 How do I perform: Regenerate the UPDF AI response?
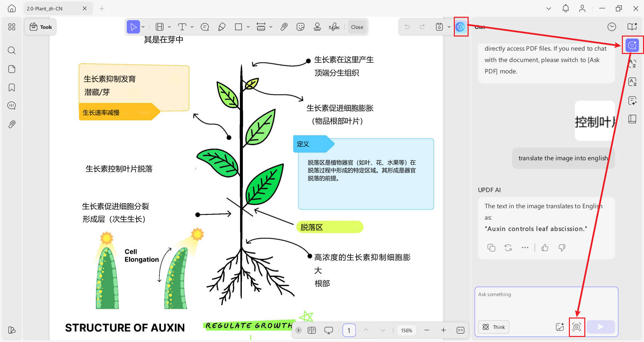tap(508, 248)
